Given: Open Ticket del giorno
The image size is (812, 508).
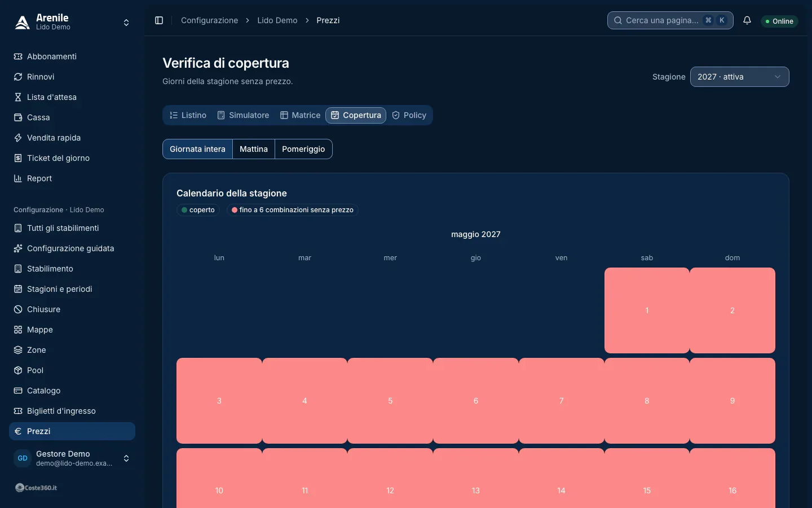Looking at the screenshot, I should tap(72, 158).
